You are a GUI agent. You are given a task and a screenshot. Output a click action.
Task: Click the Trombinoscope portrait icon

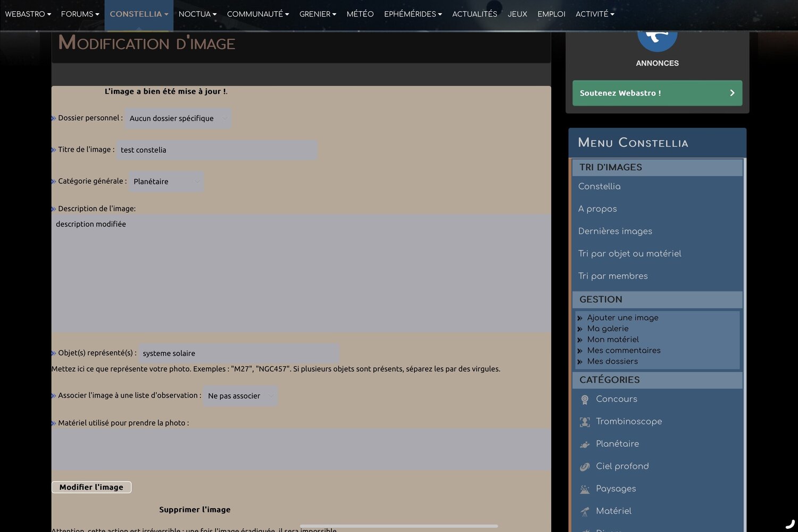pos(585,422)
